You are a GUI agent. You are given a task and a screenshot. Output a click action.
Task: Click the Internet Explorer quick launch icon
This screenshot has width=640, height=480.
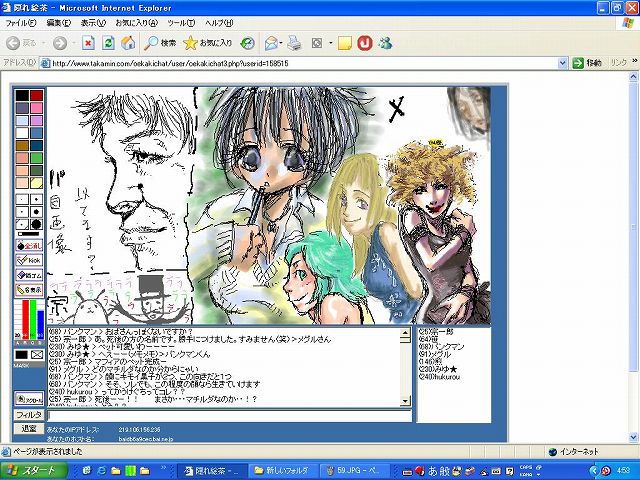[102, 471]
